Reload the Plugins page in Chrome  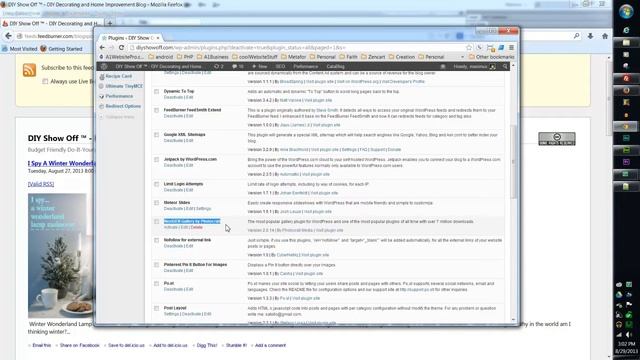121,48
